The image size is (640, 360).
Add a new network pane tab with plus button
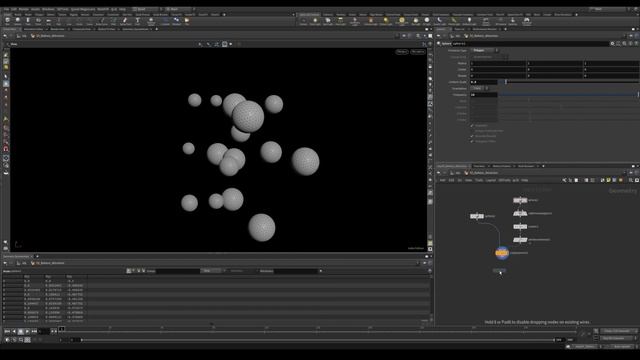pos(543,166)
